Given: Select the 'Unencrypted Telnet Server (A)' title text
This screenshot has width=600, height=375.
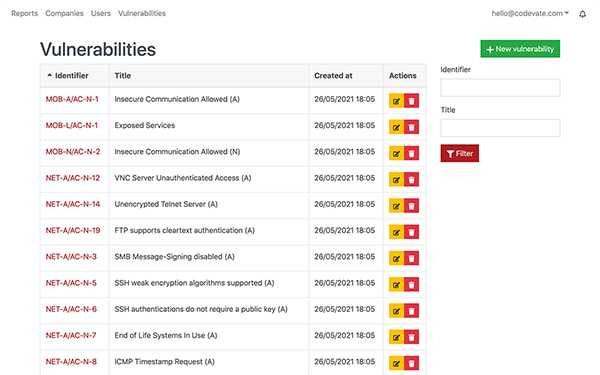Looking at the screenshot, I should coord(166,204).
